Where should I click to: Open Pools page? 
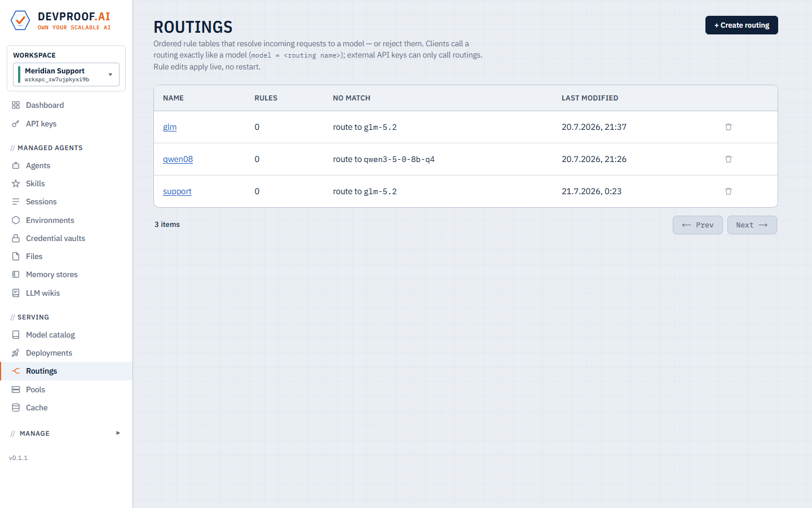[66, 389]
